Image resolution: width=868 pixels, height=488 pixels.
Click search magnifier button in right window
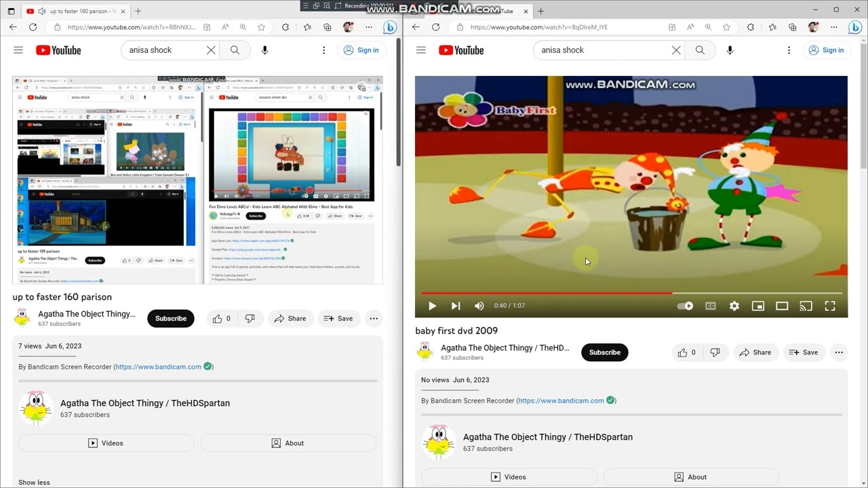coord(700,50)
